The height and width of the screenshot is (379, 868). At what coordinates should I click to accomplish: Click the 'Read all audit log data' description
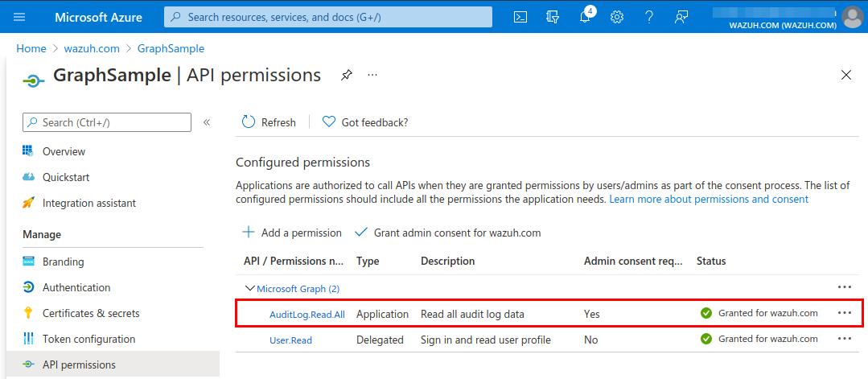click(472, 314)
